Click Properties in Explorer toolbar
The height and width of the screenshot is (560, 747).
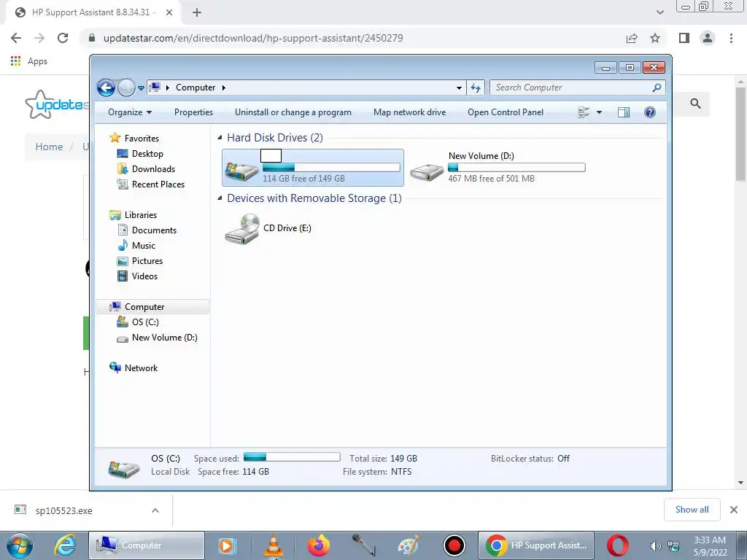pyautogui.click(x=193, y=112)
